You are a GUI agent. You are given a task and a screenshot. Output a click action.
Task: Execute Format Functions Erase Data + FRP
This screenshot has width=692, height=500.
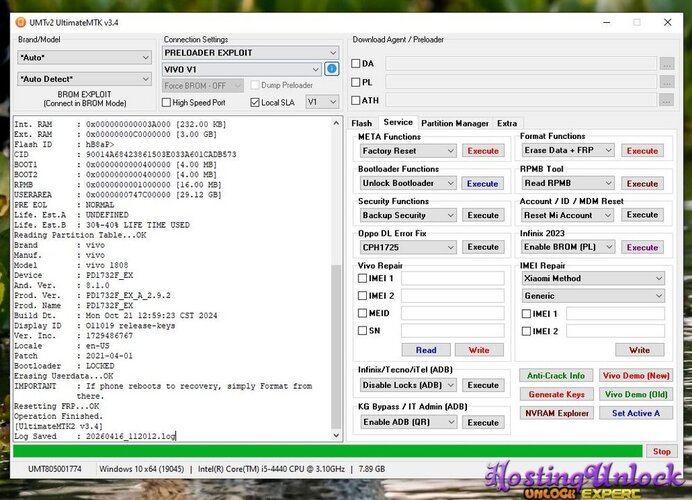(642, 151)
